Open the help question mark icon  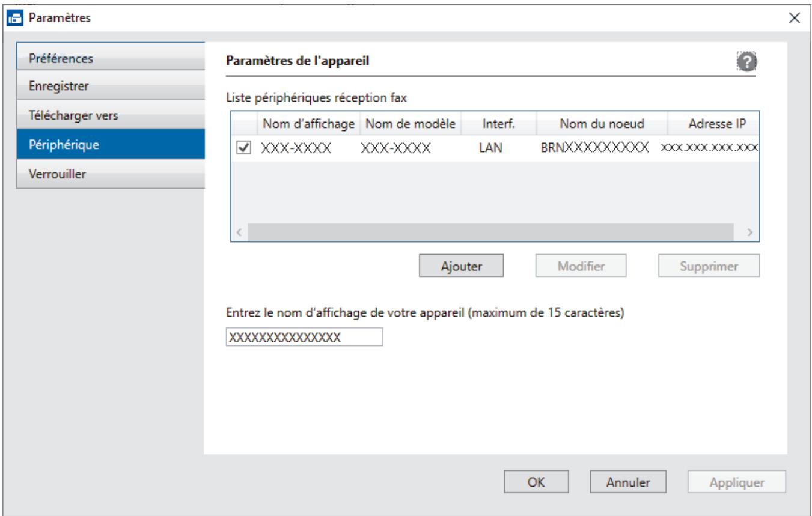click(x=748, y=61)
